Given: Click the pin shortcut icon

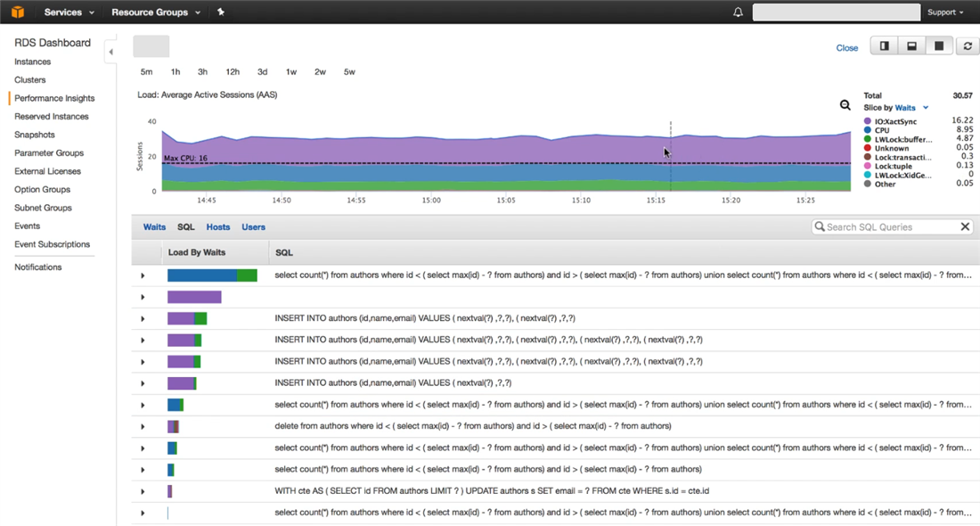Looking at the screenshot, I should click(x=221, y=12).
